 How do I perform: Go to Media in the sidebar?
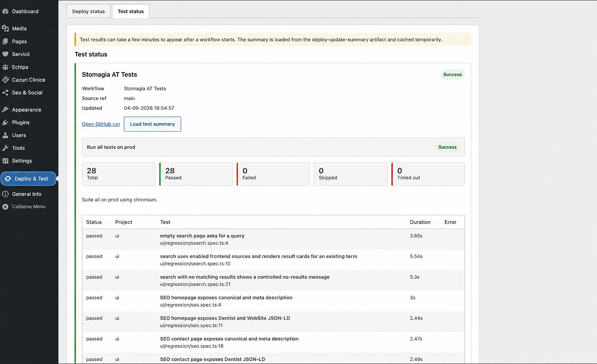click(19, 29)
